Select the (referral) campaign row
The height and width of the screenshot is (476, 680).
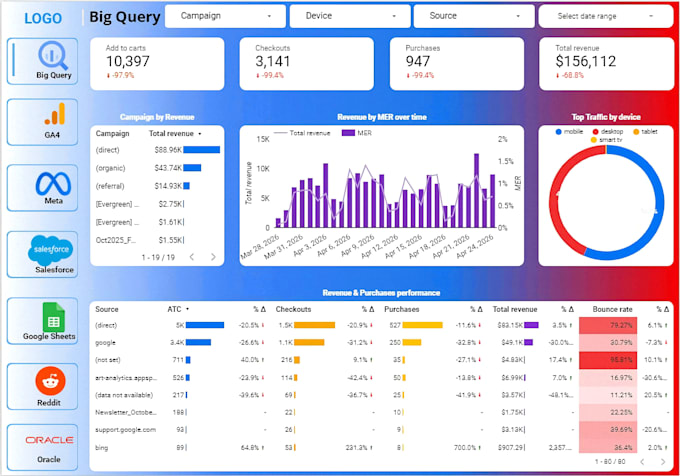157,186
